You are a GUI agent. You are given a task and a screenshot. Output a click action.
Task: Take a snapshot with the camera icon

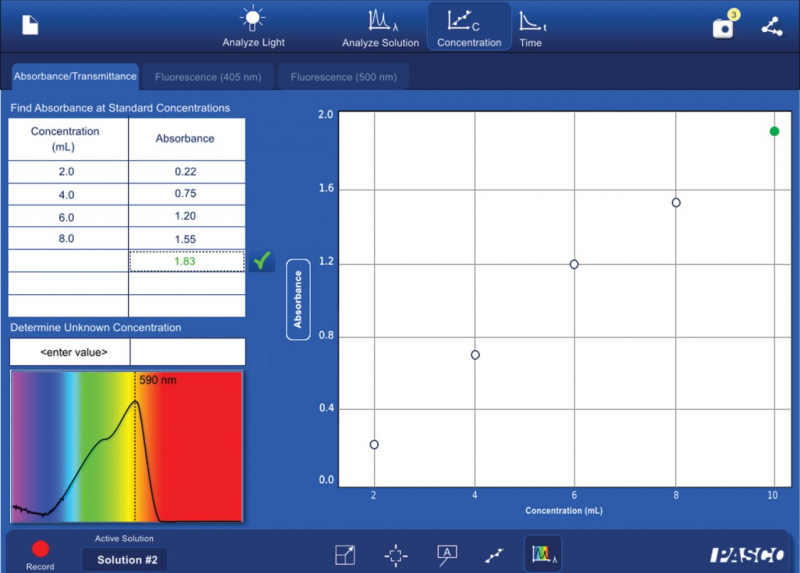point(722,27)
